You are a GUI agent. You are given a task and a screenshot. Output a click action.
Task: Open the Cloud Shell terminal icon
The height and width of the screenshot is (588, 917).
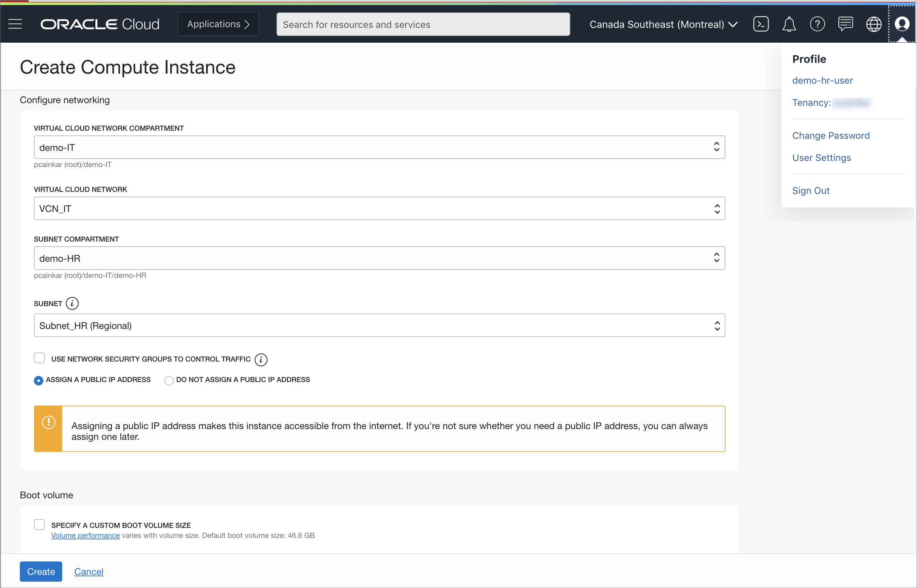(760, 24)
